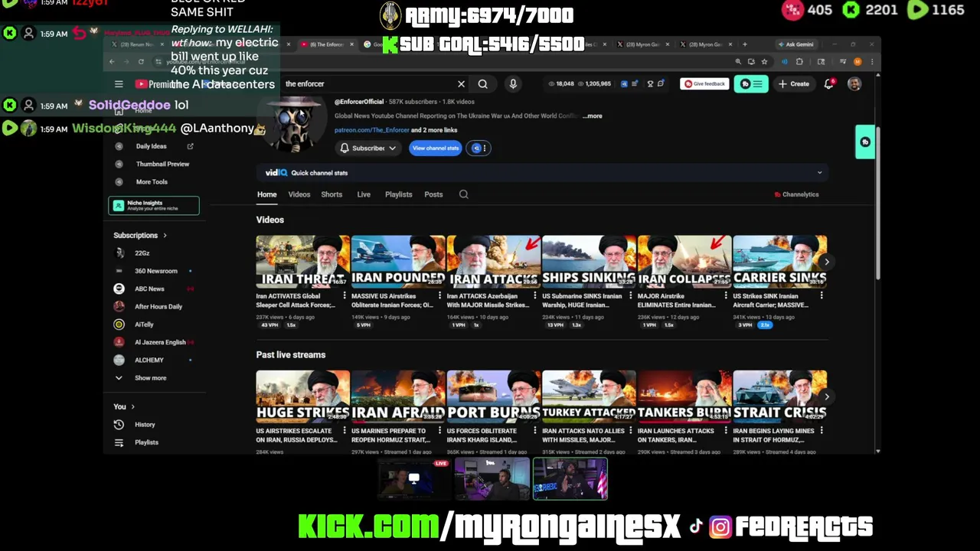Open a new browser tab

coord(744,44)
